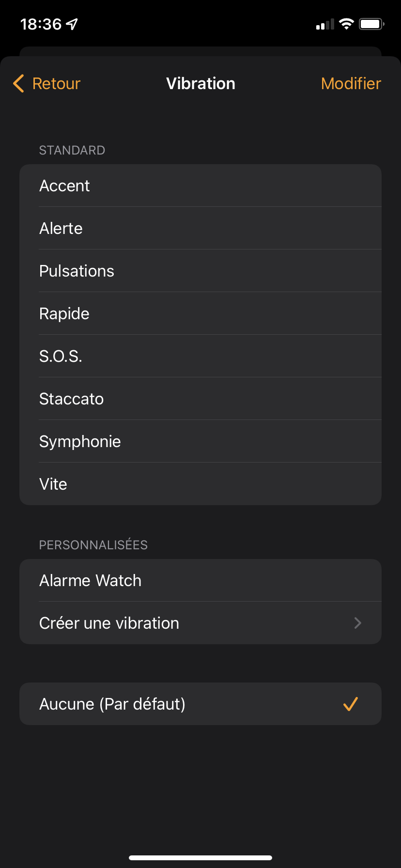
Task: Tap the location arrow status icon
Action: coord(72,24)
